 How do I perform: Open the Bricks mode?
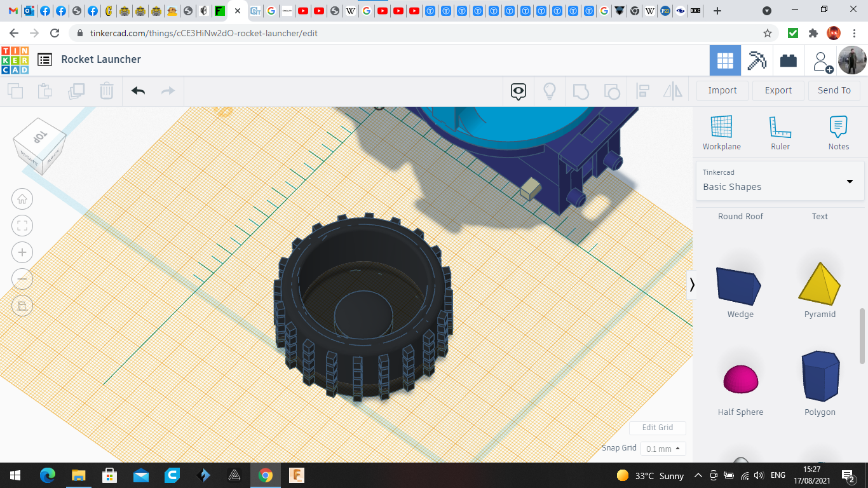pos(789,60)
